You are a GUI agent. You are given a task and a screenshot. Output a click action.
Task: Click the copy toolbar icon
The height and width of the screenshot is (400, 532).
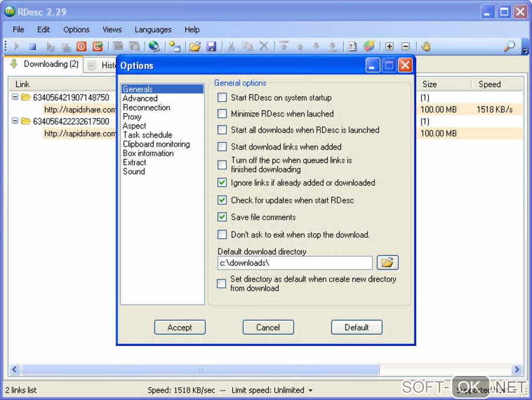click(x=247, y=46)
